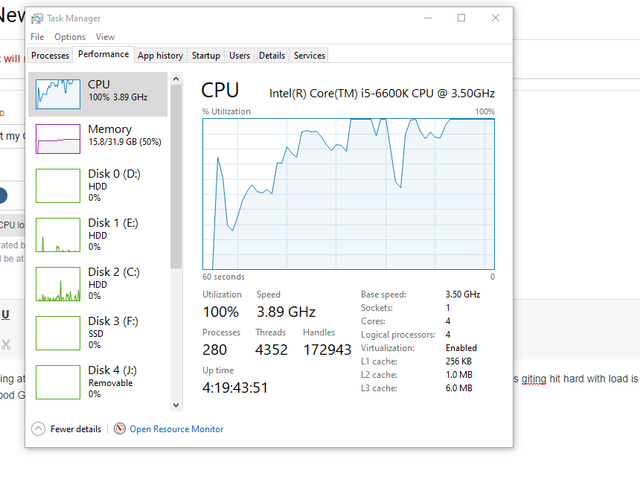640x493 pixels.
Task: Click the '3.50 GHz' base speed value
Action: click(463, 294)
